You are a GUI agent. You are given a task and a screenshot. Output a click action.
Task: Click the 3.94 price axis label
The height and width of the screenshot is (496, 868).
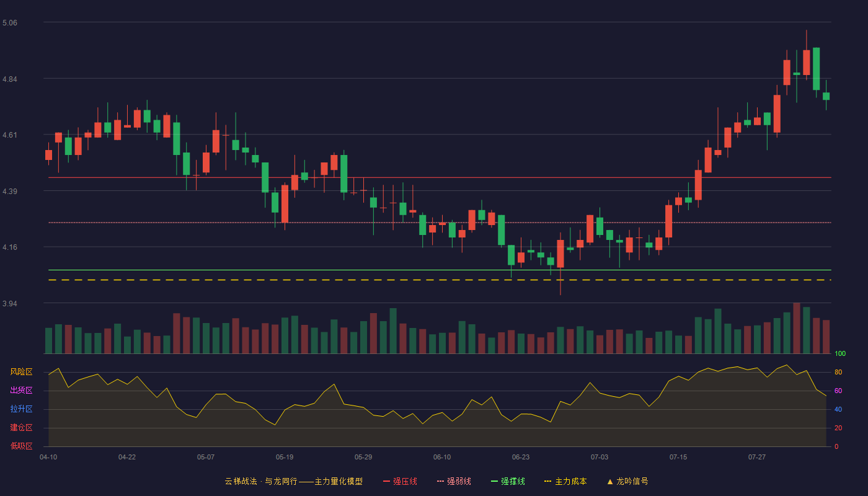coord(10,304)
